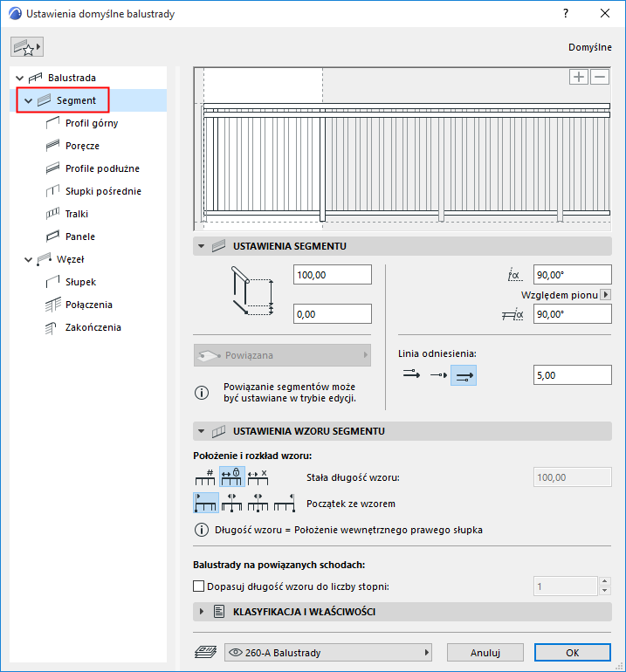Click the segment height diagram icon
The width and height of the screenshot is (626, 672).
click(x=252, y=291)
